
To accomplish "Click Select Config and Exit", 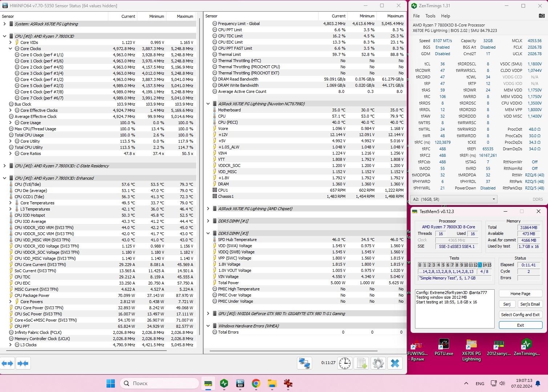I will coord(520,315).
